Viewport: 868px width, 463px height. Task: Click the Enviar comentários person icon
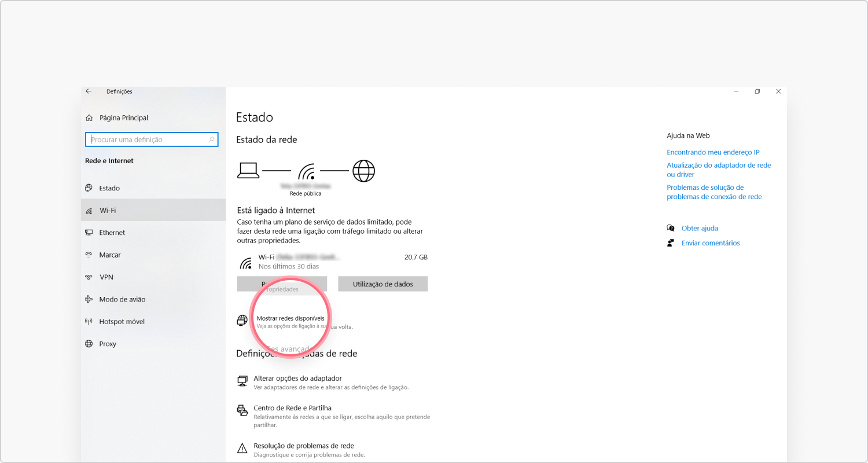(x=671, y=243)
